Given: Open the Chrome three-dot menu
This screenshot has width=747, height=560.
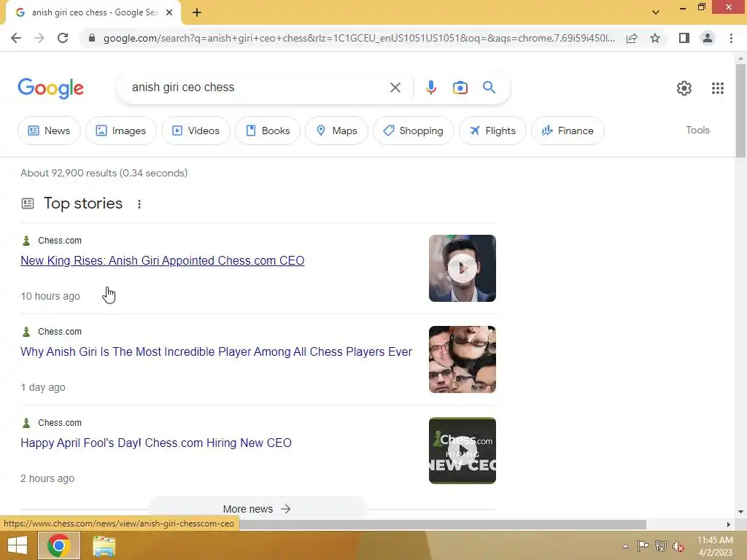Looking at the screenshot, I should [x=731, y=38].
